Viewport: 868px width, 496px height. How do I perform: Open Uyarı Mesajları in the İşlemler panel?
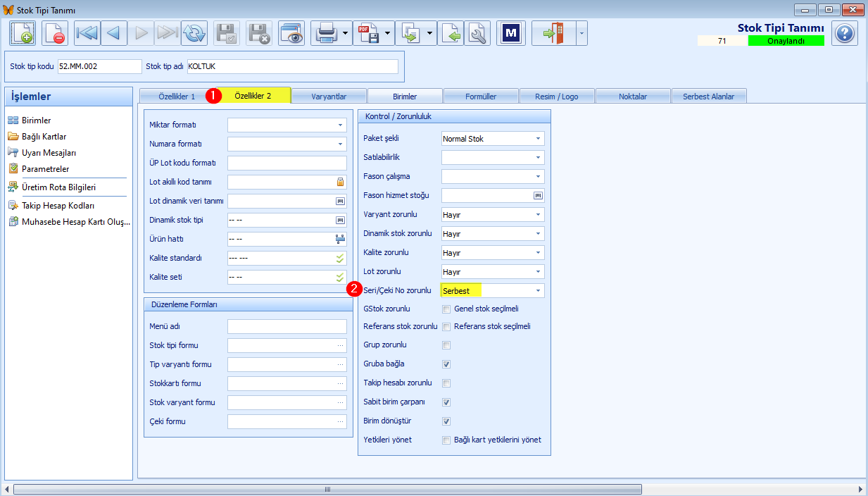coord(49,153)
